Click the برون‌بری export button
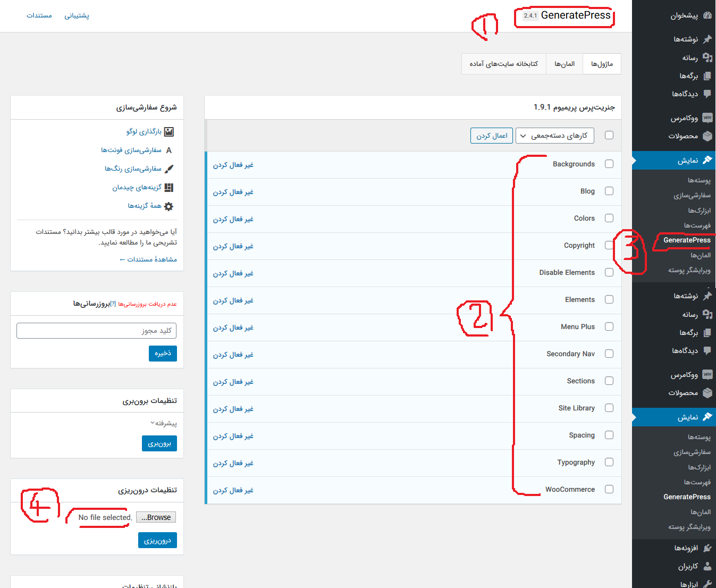 click(159, 443)
